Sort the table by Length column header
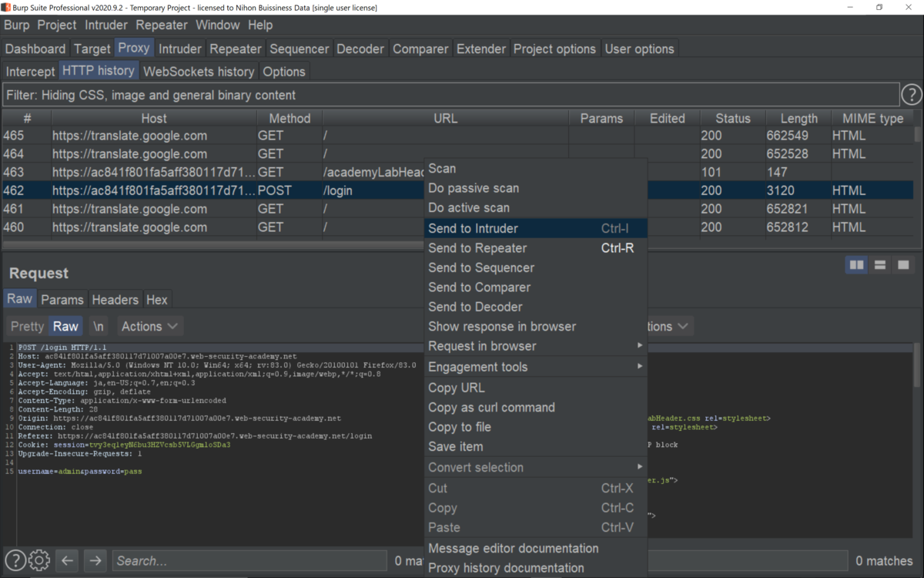This screenshot has width=924, height=578. 798,118
